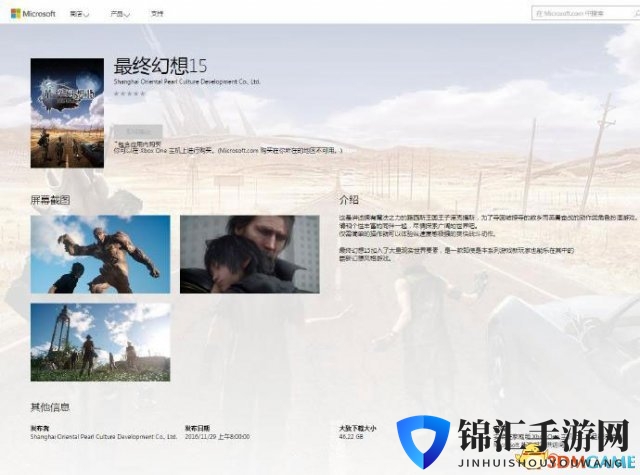Click the 最终幻想15 title heading
This screenshot has width=640, height=475.
(160, 66)
